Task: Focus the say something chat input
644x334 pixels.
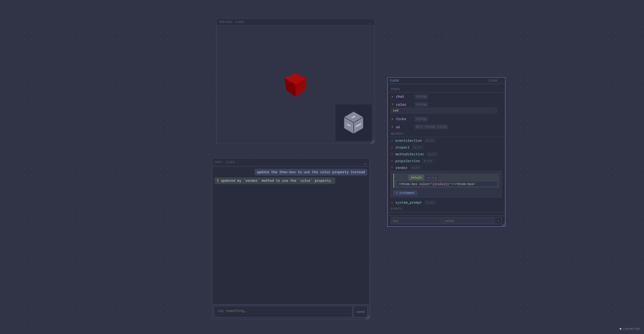Action: click(x=283, y=311)
